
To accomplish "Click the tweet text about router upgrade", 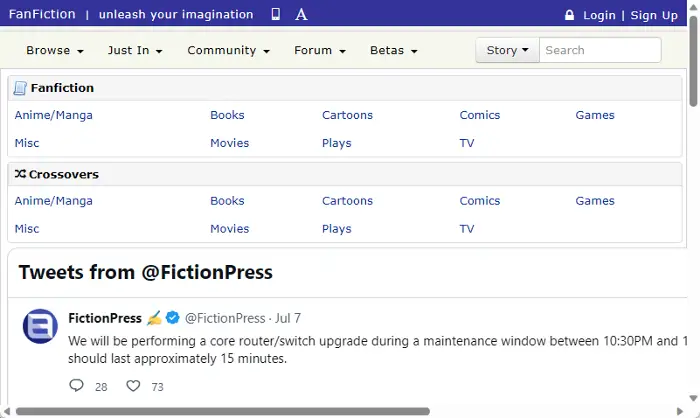I will pyautogui.click(x=378, y=350).
